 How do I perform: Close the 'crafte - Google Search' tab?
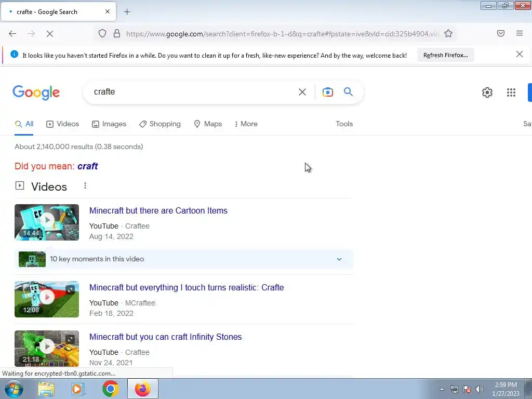point(108,11)
